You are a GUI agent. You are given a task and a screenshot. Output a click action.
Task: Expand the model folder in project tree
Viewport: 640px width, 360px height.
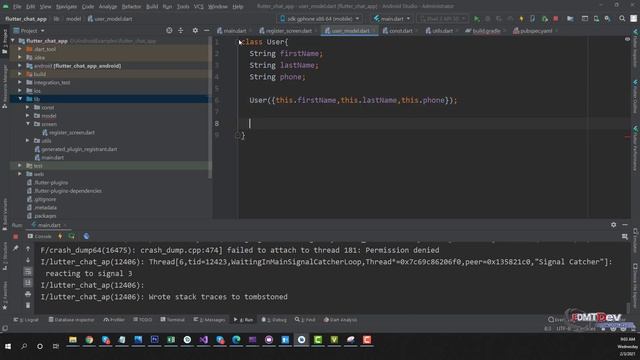[28, 116]
